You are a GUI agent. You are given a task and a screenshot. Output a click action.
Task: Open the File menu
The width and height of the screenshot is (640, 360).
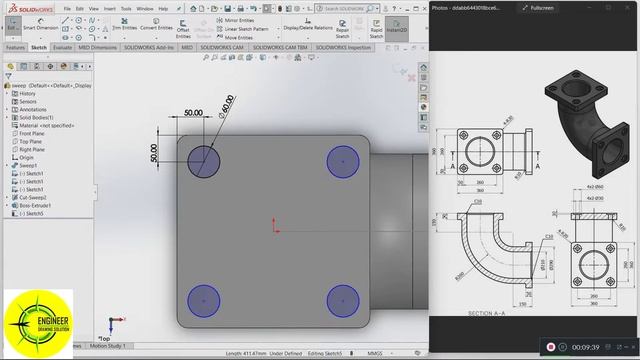point(67,9)
